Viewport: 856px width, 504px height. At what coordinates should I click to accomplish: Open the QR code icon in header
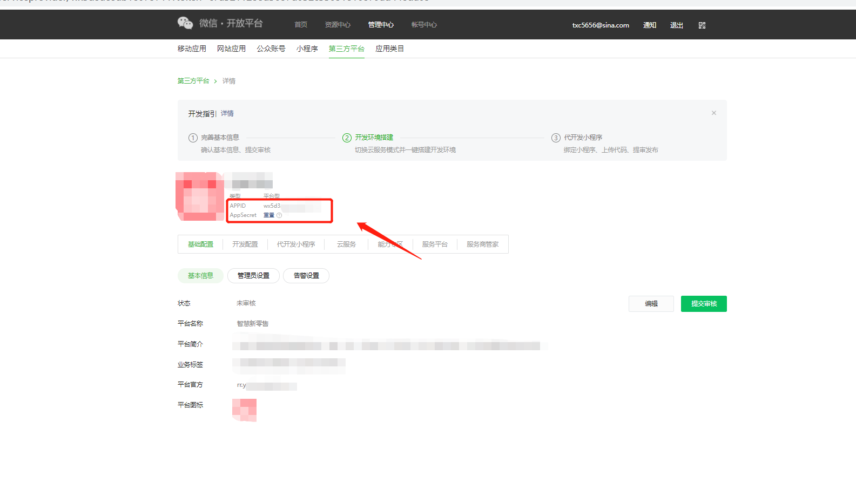point(702,25)
